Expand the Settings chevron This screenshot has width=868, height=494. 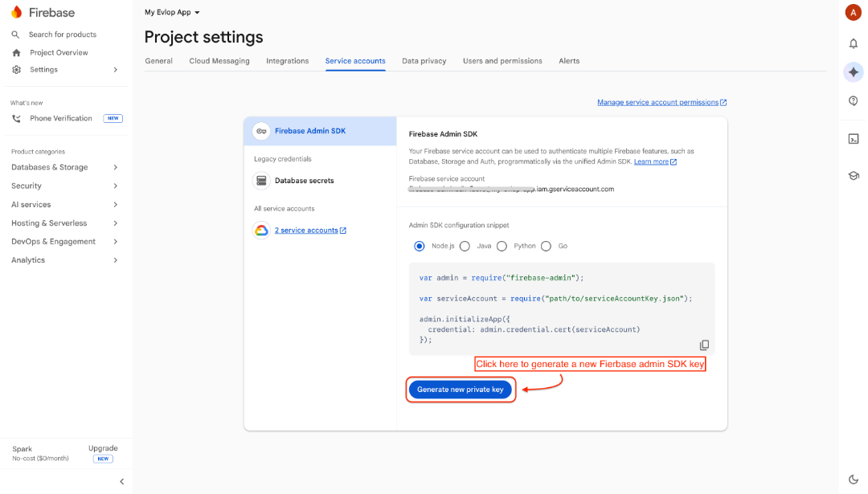tap(115, 70)
